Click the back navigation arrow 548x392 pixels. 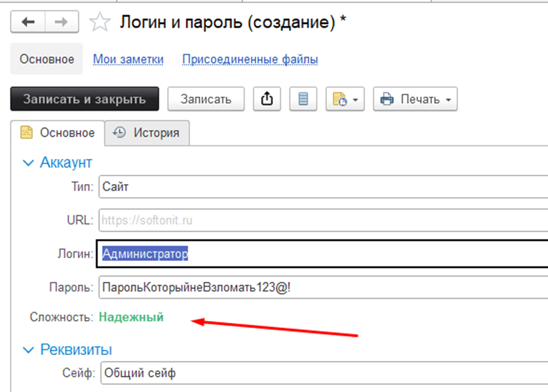[x=27, y=21]
